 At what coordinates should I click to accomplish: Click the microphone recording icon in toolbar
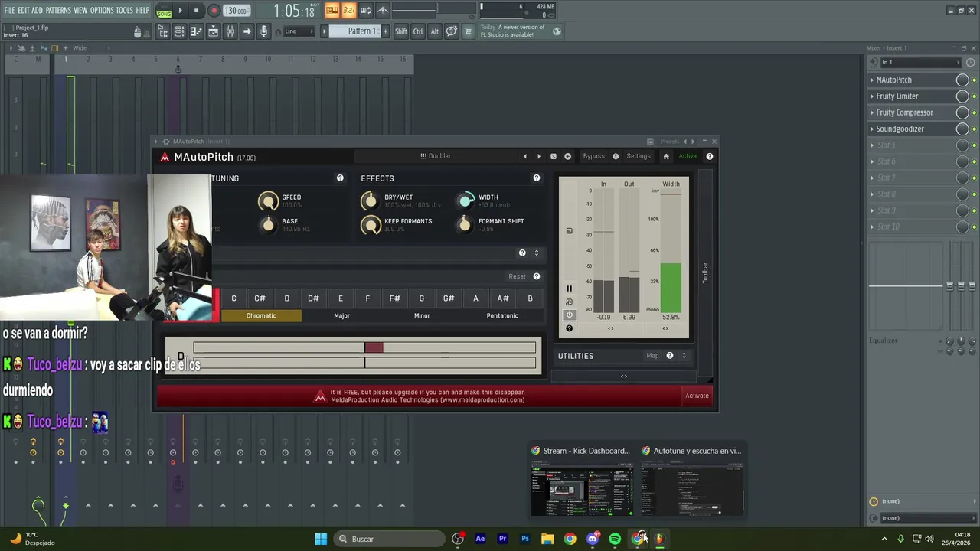tap(263, 31)
